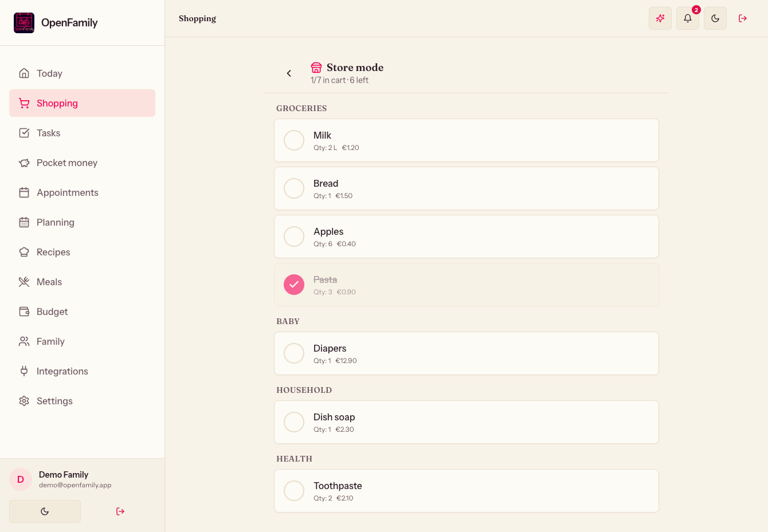Open Family page
The width and height of the screenshot is (768, 532).
coord(82,341)
